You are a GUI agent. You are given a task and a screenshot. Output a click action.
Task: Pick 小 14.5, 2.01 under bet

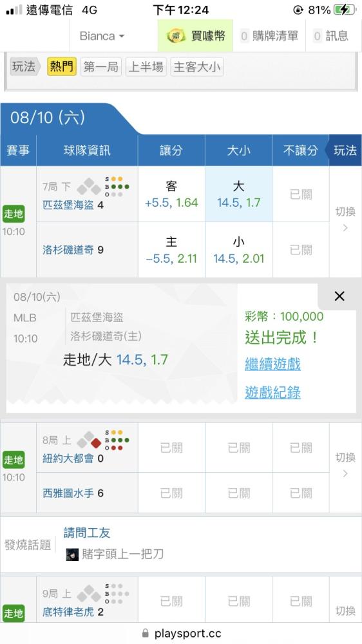tap(239, 250)
